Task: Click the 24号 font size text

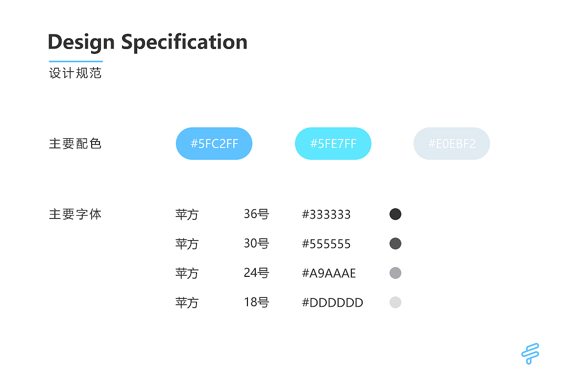Action: point(256,273)
